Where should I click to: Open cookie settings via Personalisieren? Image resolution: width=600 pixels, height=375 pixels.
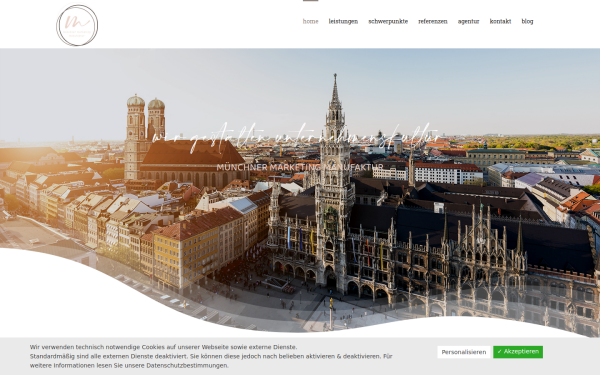(x=463, y=352)
